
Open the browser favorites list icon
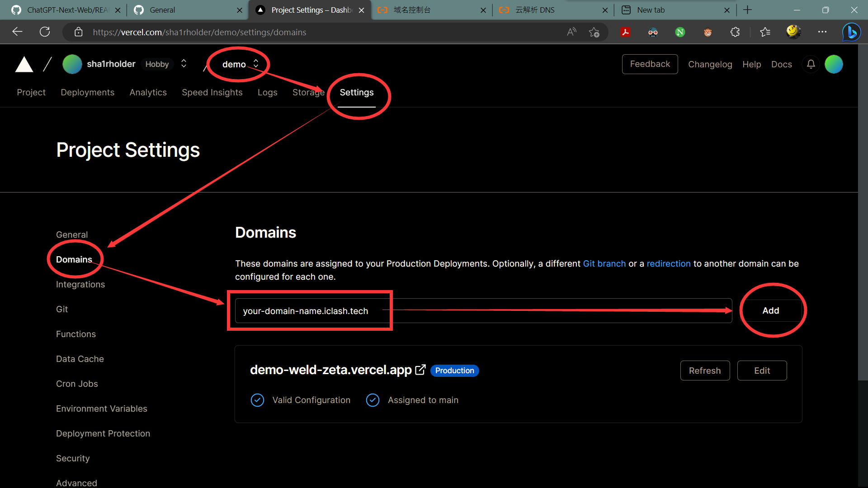point(765,32)
